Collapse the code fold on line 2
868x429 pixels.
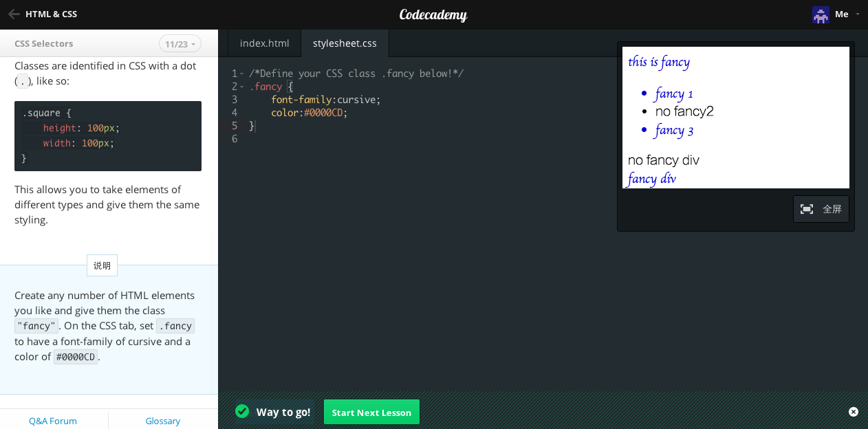[x=241, y=86]
